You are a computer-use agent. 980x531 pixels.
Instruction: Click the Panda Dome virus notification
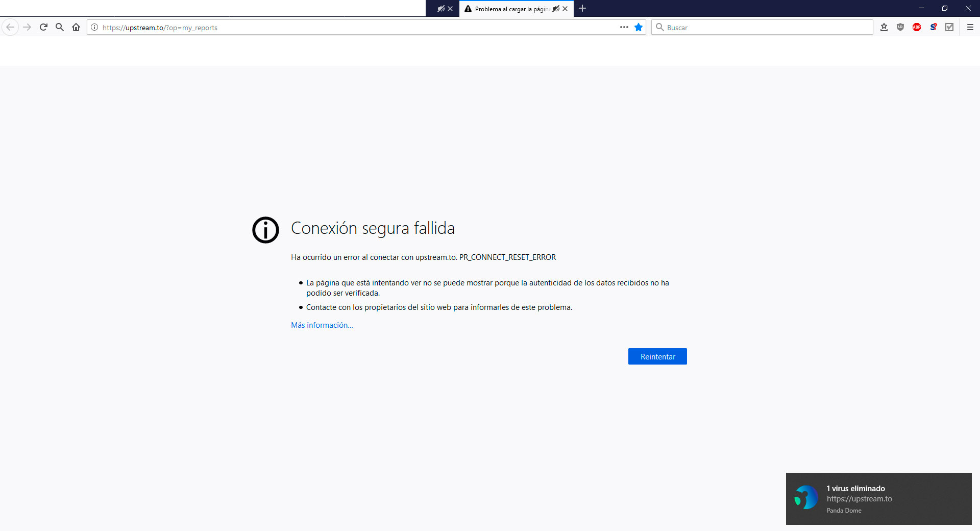(878, 499)
